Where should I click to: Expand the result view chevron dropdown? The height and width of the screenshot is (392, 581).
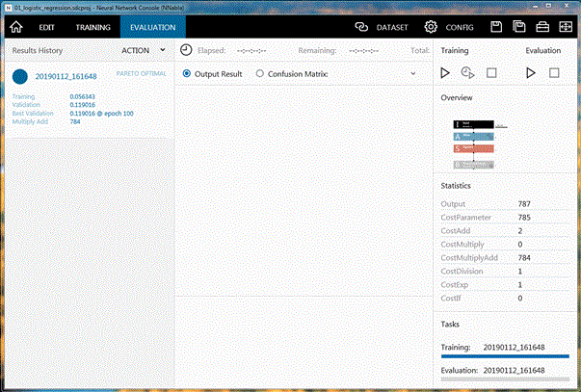pos(413,73)
